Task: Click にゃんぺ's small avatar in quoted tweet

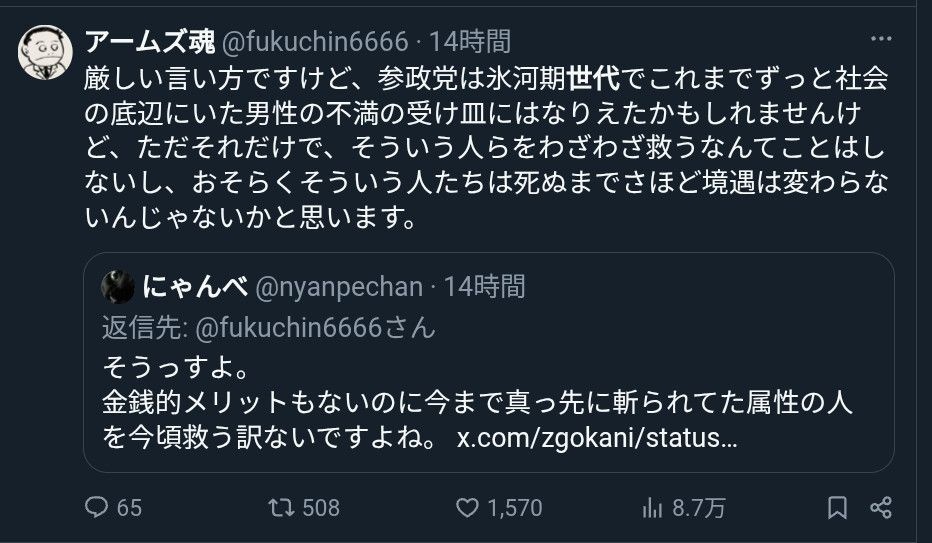Action: click(118, 288)
